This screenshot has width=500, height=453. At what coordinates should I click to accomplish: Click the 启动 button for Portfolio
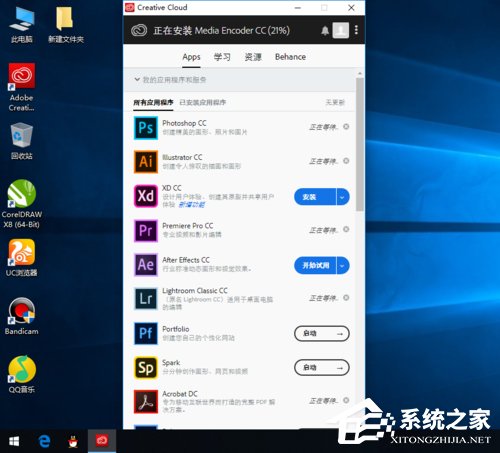point(322,334)
